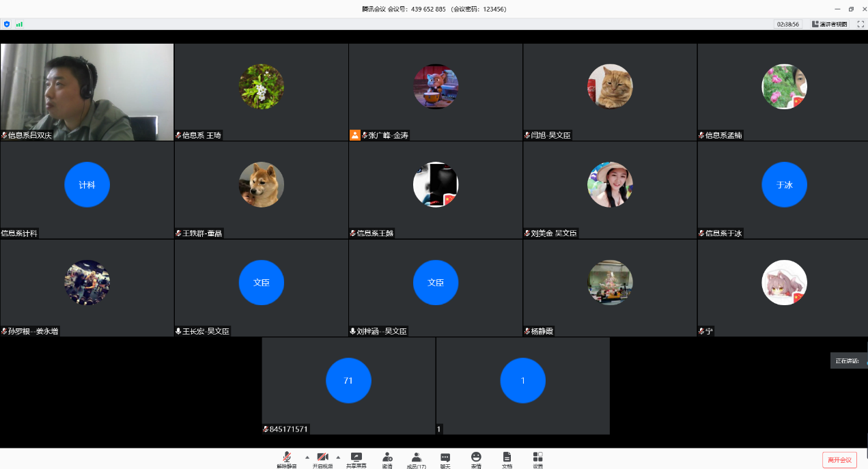
Task: Click the 离开会议 leave meeting button
Action: (839, 459)
